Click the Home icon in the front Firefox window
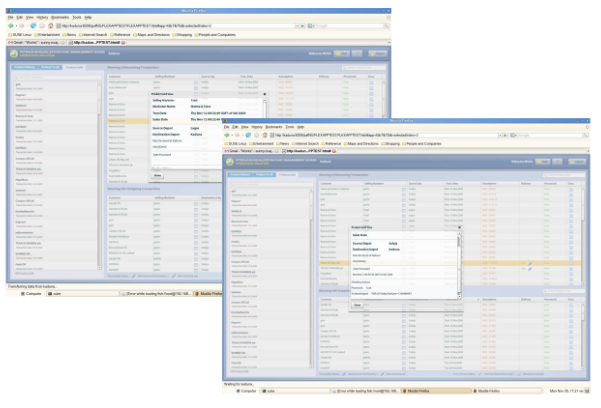 (x=264, y=134)
